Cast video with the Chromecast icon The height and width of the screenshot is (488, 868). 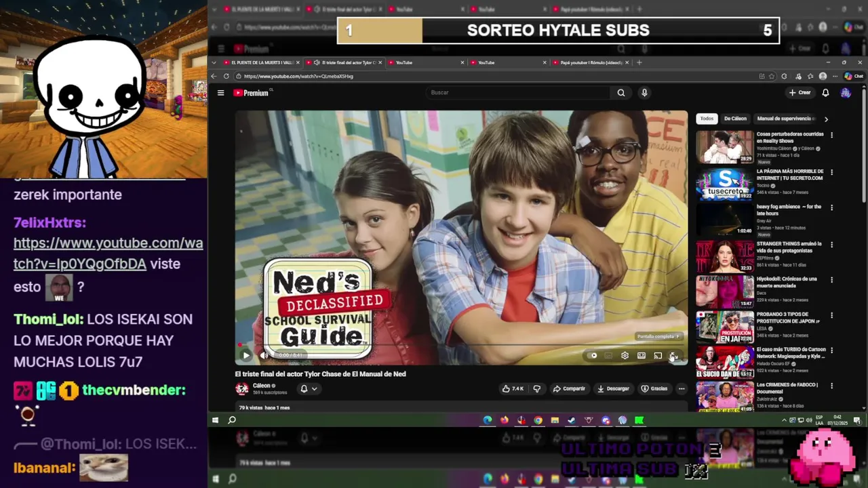pos(658,355)
